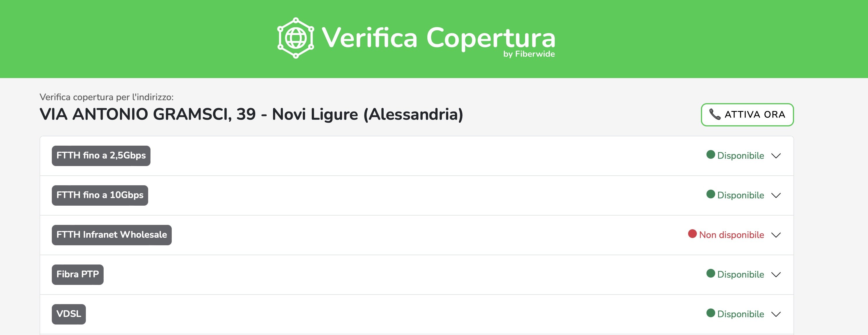Select the FTTH fino a 10Gbps label

100,195
